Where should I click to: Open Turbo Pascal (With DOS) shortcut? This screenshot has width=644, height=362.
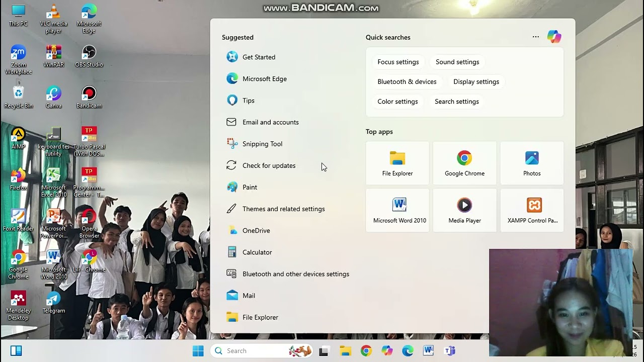coord(89,142)
